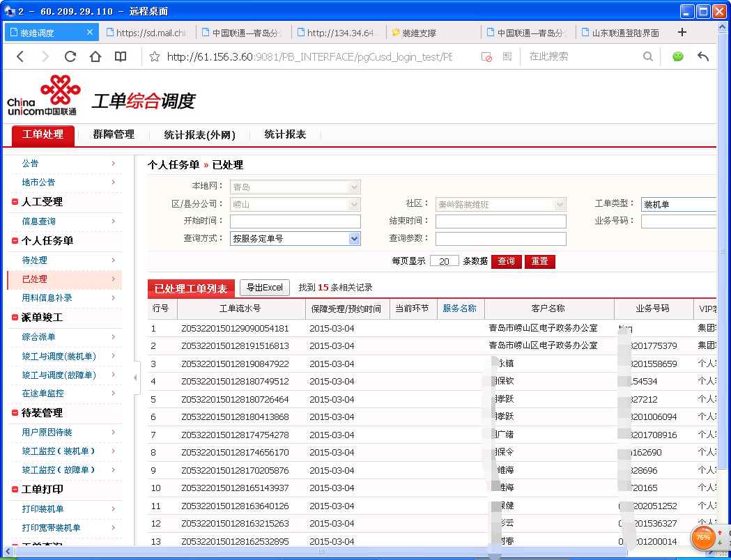731x560 pixels.
Task: Click the red 重置 button
Action: [540, 261]
